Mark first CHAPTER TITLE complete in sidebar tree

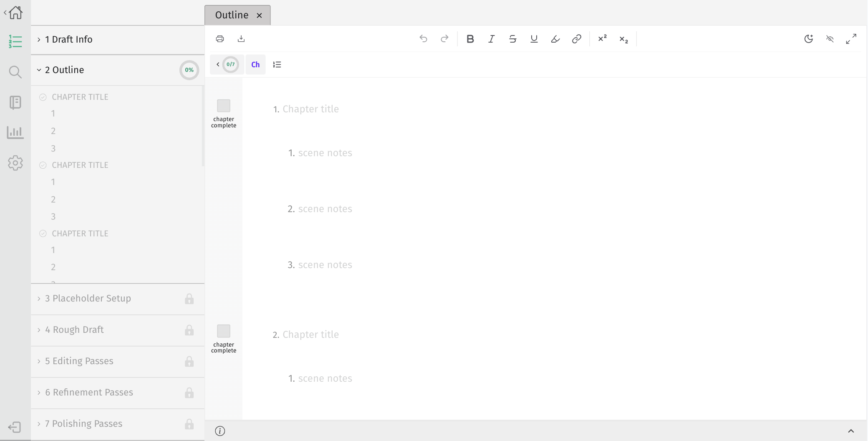pos(43,97)
